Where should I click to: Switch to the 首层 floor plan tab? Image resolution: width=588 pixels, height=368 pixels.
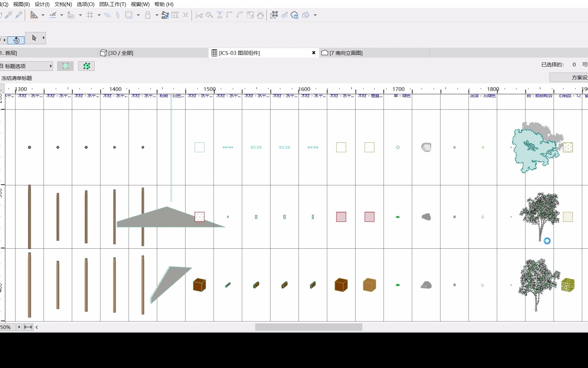49,53
